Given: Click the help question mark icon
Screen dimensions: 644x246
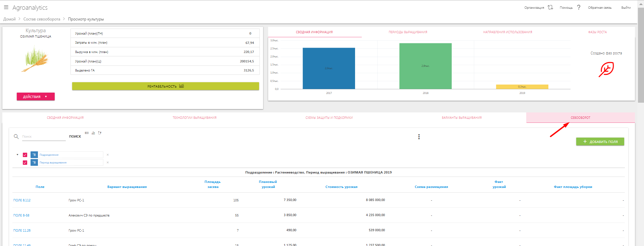Looking at the screenshot, I should [579, 7].
